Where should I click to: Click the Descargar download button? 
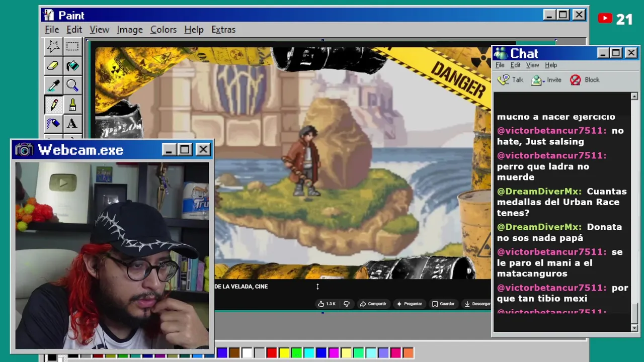click(x=477, y=304)
